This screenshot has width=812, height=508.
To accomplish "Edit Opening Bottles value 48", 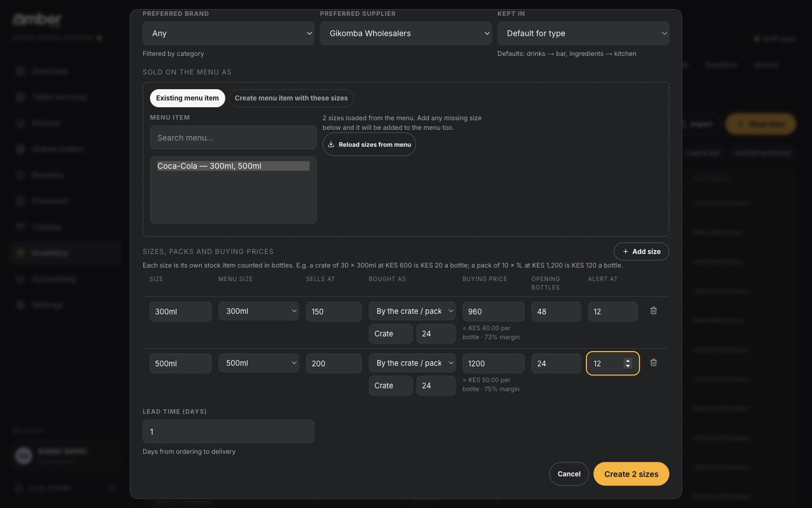I will click(x=556, y=312).
